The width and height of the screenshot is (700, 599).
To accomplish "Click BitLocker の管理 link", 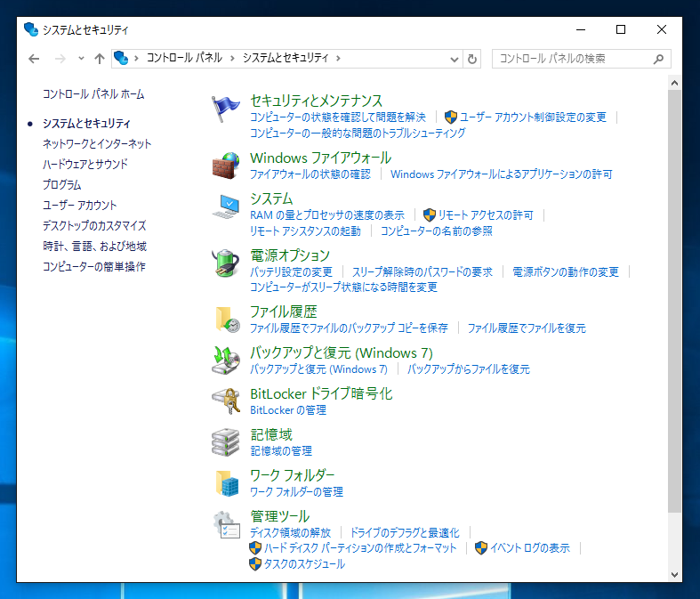I will tap(288, 410).
